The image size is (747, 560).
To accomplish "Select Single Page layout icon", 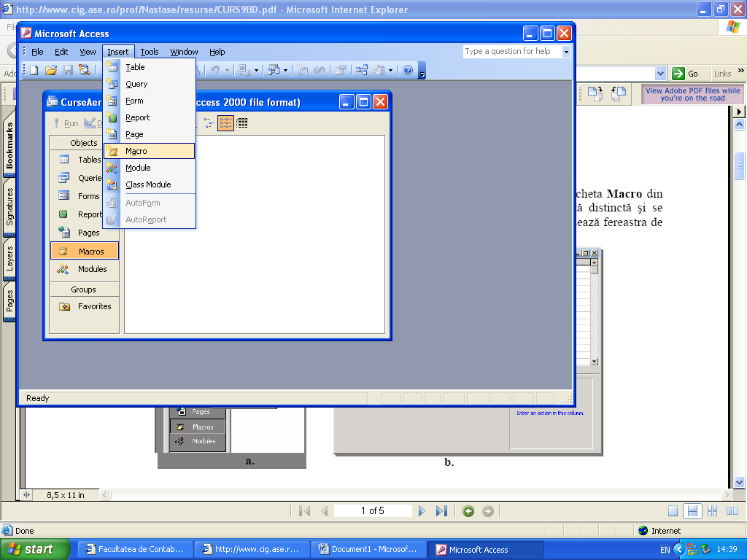I will coord(673,511).
